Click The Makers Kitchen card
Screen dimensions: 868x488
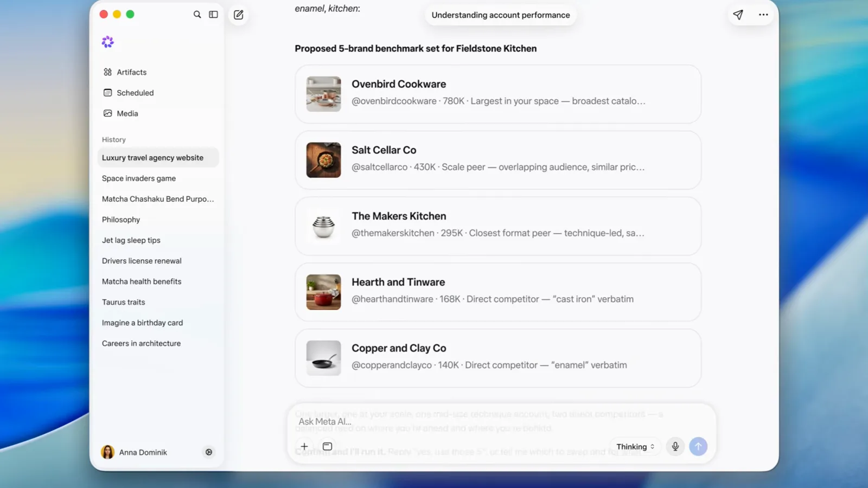click(x=498, y=226)
